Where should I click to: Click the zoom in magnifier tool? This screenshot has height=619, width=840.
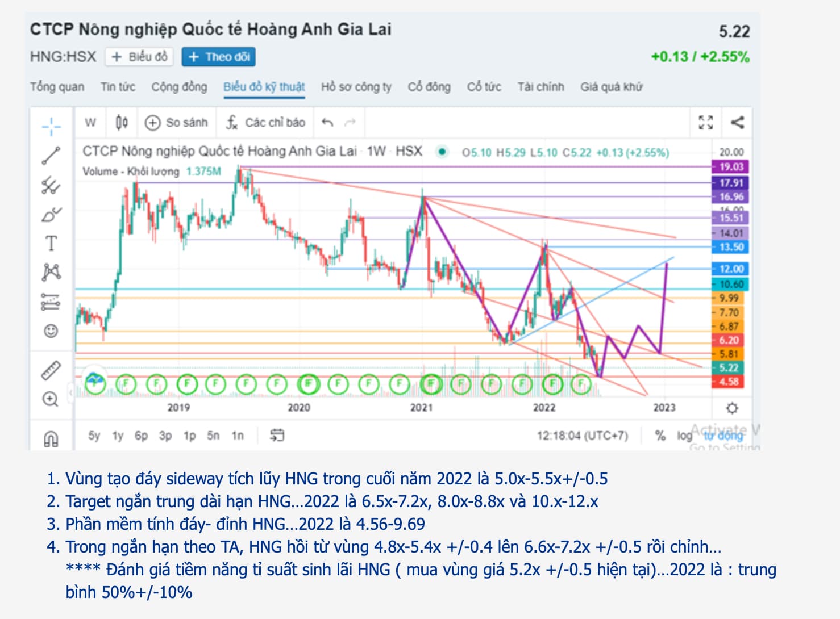point(51,399)
